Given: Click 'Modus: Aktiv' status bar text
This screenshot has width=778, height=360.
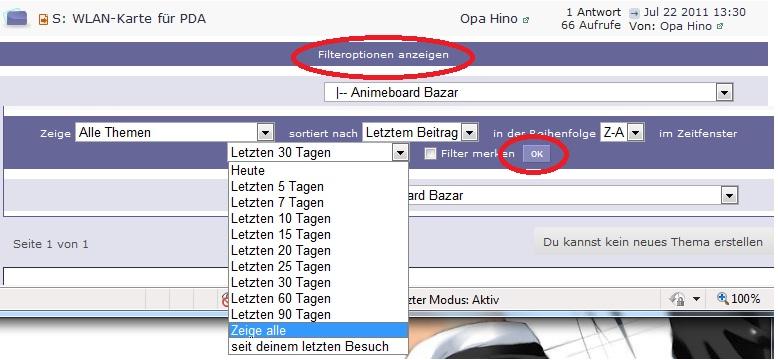Looking at the screenshot, I should [464, 300].
